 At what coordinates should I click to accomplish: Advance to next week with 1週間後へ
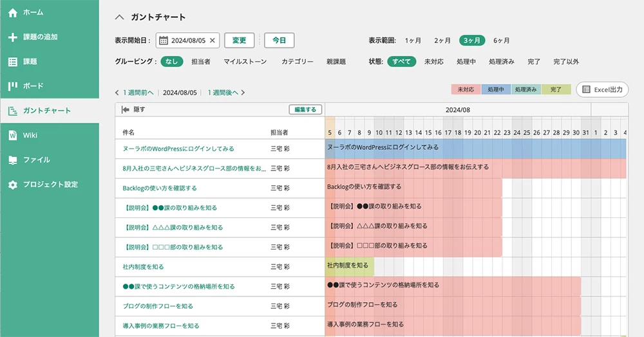coord(226,93)
